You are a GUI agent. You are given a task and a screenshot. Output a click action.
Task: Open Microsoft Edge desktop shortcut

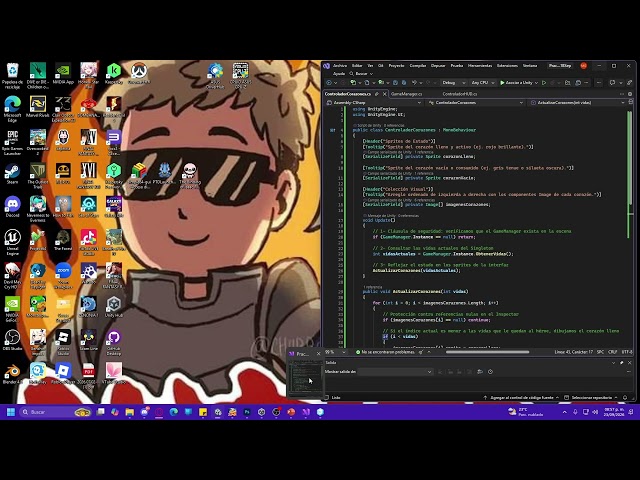tap(12, 109)
